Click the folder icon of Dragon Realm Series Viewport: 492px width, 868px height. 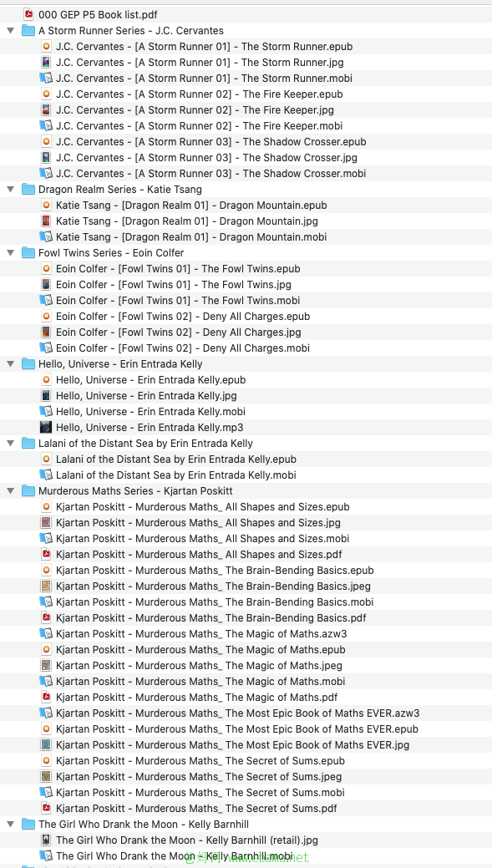(28, 190)
